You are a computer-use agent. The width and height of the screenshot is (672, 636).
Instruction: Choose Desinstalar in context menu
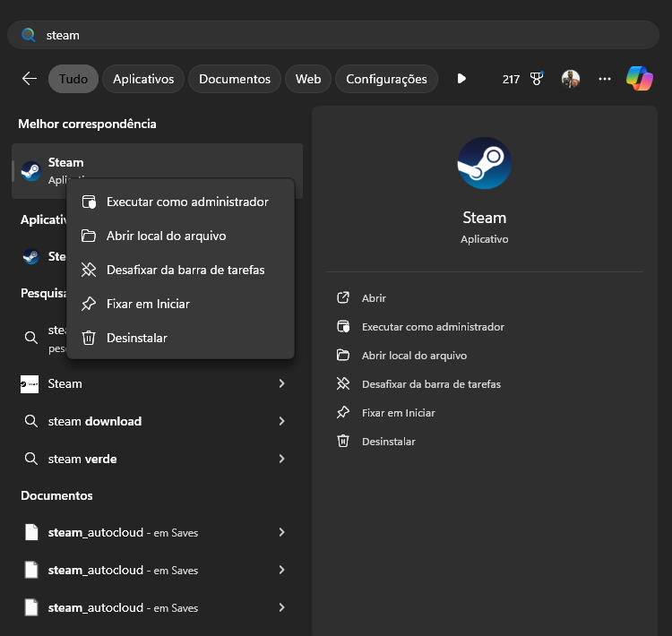(180, 338)
